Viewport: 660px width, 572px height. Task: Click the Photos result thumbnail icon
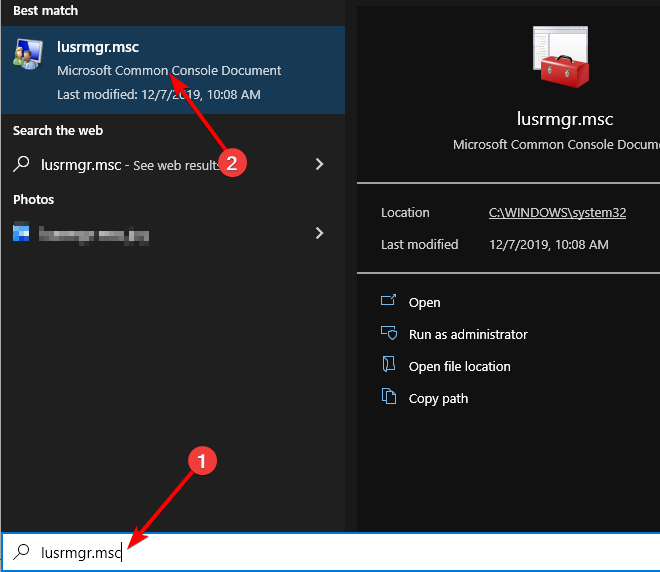coord(22,233)
